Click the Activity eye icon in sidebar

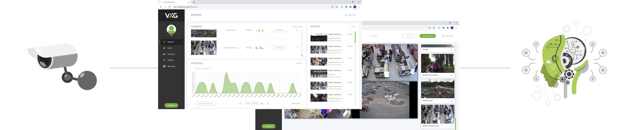(164, 60)
